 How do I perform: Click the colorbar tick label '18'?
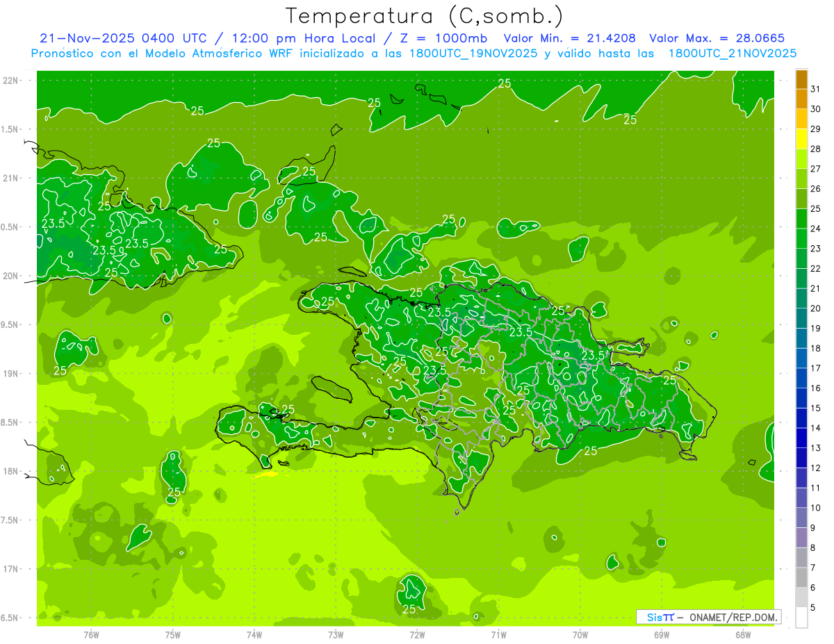tap(815, 349)
